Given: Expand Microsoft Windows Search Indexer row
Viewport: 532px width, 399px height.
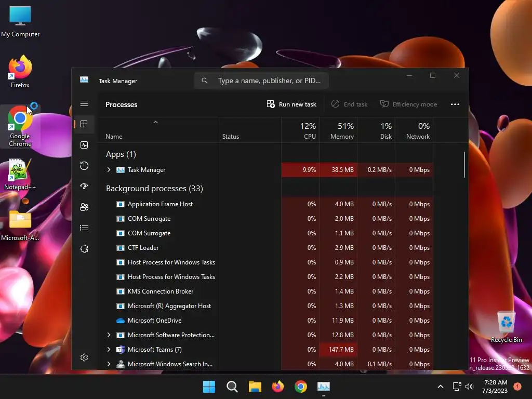Looking at the screenshot, I should 109,364.
